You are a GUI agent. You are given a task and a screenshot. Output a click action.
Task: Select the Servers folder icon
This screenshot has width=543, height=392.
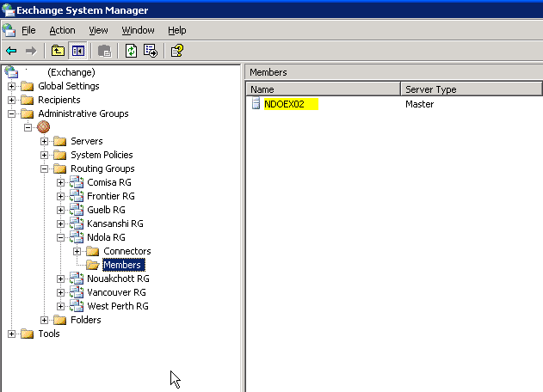coord(60,141)
